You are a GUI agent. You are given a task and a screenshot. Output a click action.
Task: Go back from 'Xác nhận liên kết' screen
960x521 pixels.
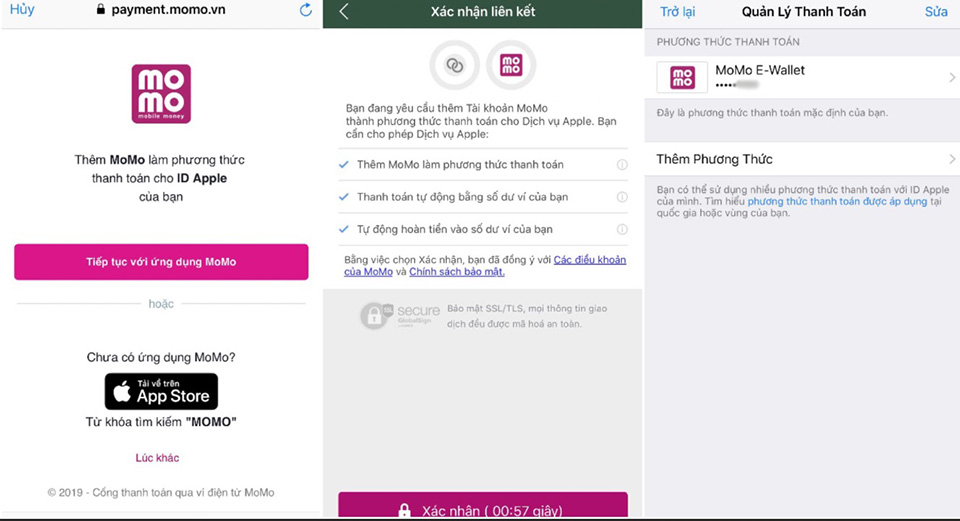pyautogui.click(x=343, y=11)
